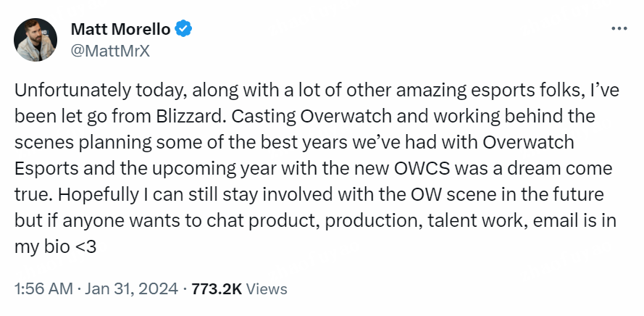644x316 pixels.
Task: Click the word Views after the count
Action: coord(267,288)
